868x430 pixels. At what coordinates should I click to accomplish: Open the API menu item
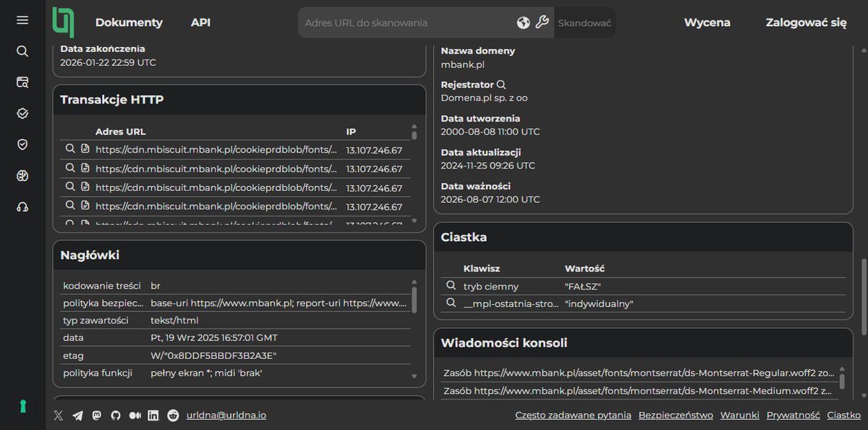pyautogui.click(x=201, y=22)
